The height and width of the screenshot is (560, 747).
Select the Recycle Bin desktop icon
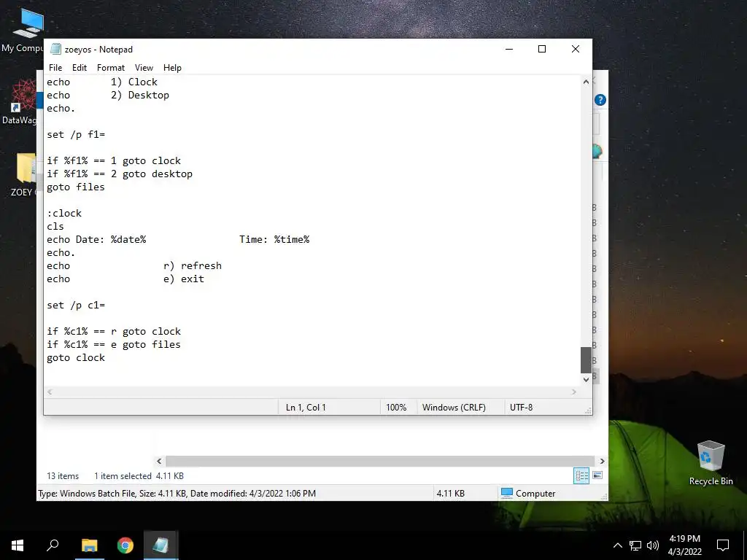point(711,463)
